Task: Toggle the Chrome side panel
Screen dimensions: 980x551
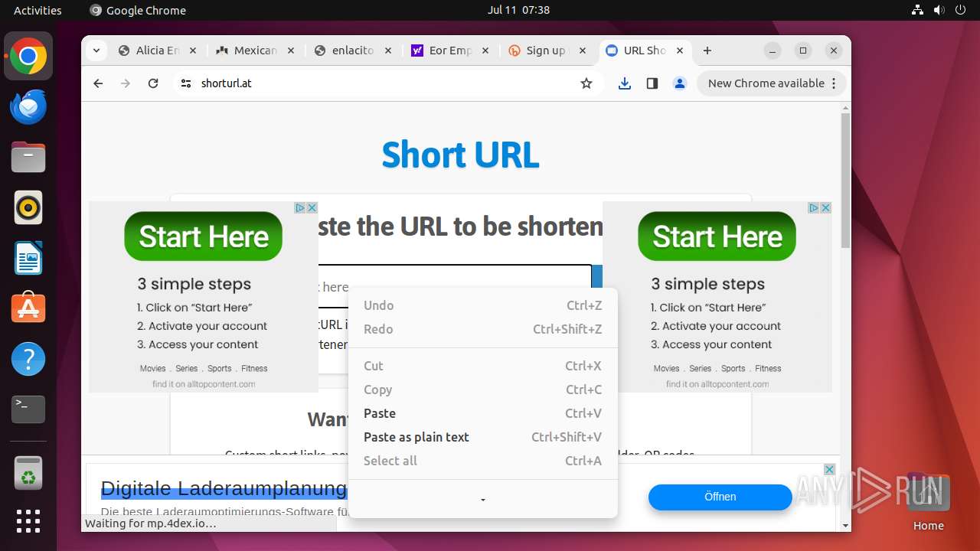Action: click(652, 83)
